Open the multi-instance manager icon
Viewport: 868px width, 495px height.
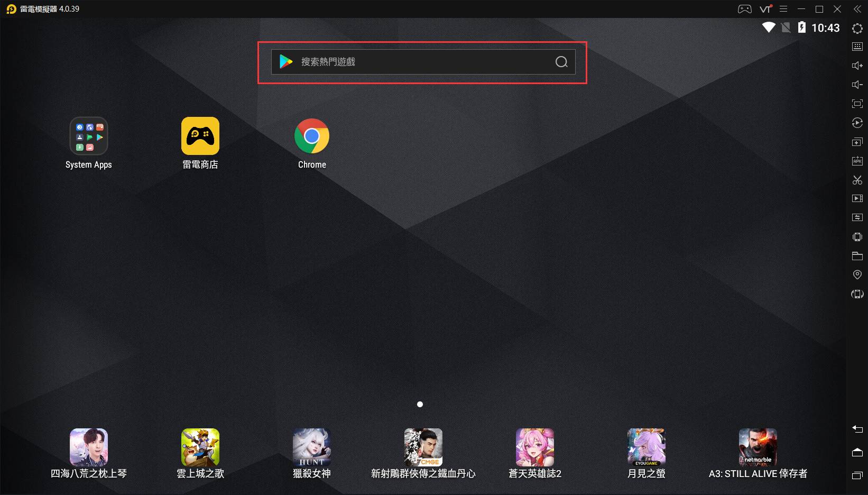(x=857, y=142)
